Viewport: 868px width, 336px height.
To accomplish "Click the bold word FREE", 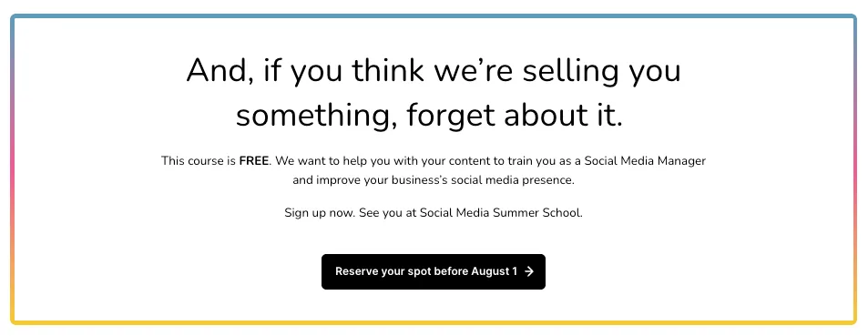I will pos(253,161).
